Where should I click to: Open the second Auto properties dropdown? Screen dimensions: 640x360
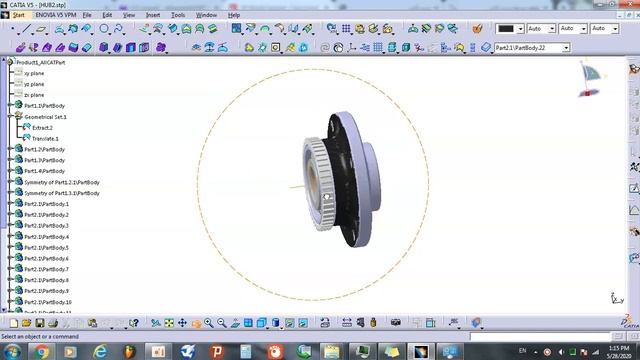click(584, 29)
